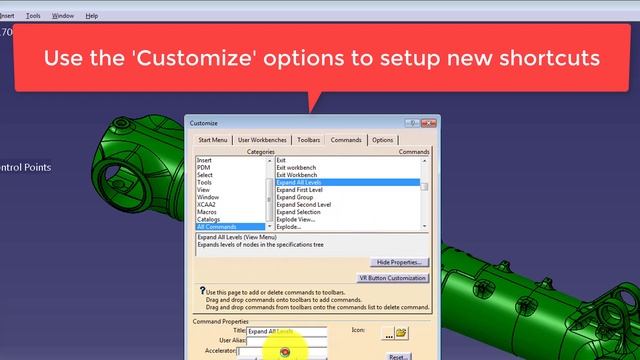
Task: Click Categories list scroll down arrow
Action: coord(269,226)
